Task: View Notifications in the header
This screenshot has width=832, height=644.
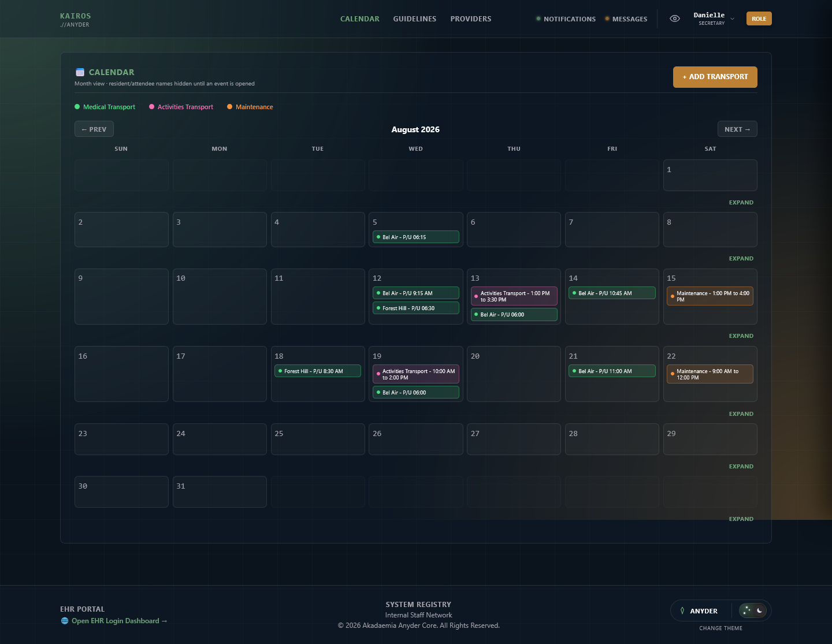Action: 566,19
